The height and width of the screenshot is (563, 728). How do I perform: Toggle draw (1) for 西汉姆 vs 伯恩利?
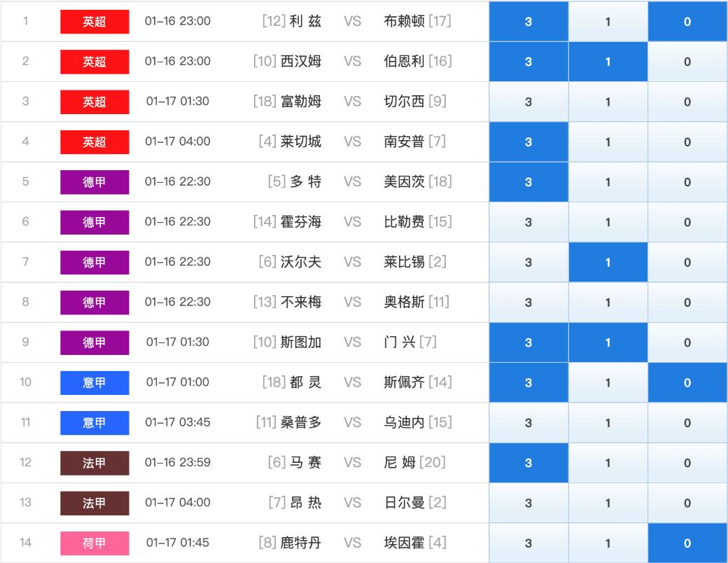coord(608,62)
